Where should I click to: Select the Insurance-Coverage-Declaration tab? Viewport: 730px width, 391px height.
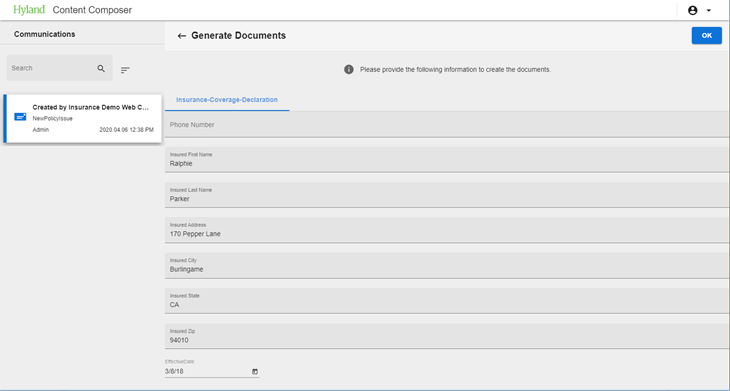(x=227, y=100)
